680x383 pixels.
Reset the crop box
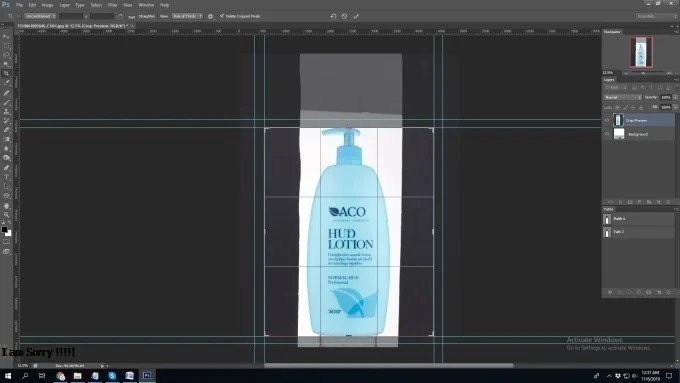[x=333, y=16]
